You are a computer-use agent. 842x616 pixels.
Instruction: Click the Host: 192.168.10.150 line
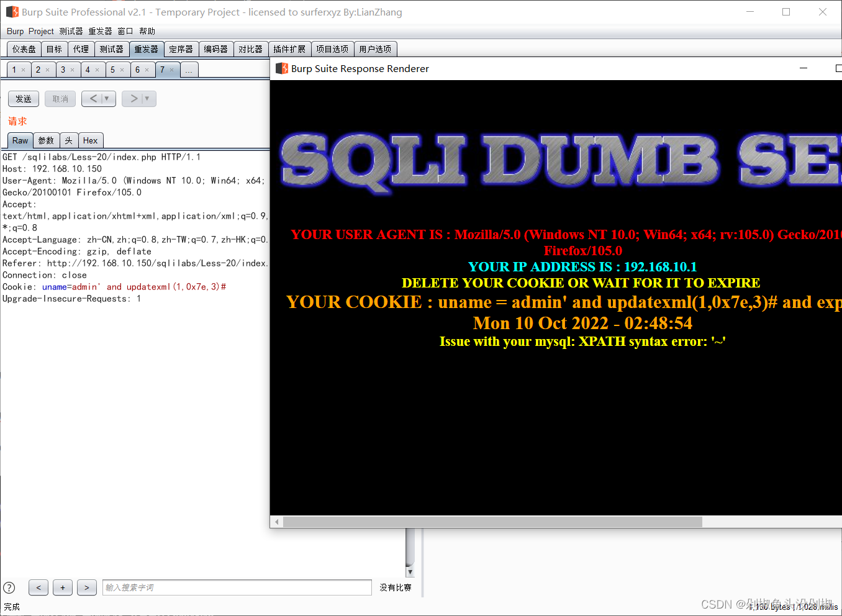click(x=52, y=169)
